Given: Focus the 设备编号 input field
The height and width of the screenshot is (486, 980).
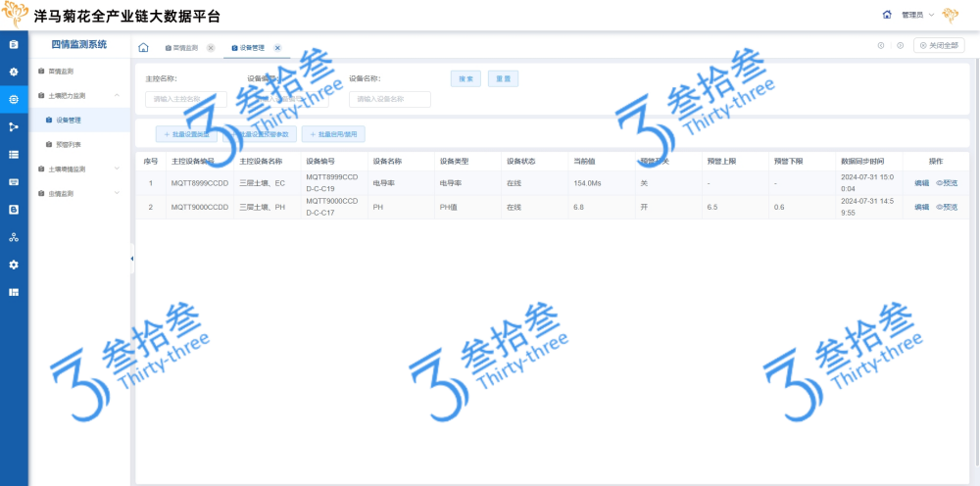Looking at the screenshot, I should (x=288, y=99).
